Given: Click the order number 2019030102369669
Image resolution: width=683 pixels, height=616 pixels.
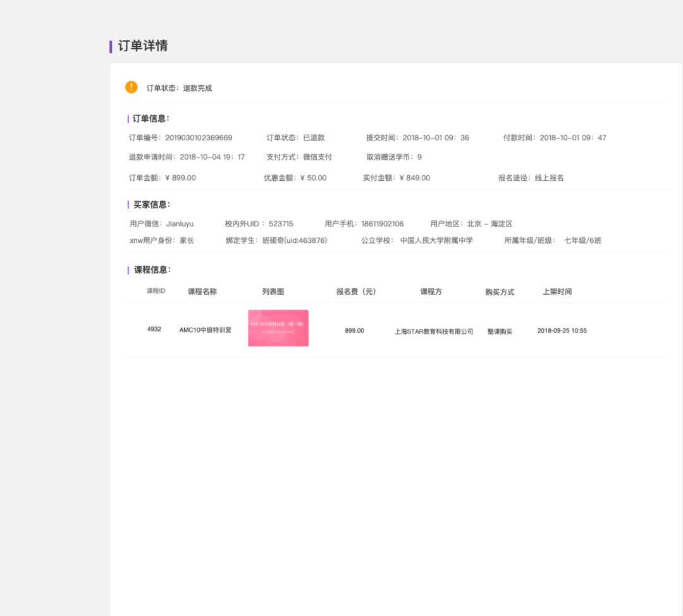Looking at the screenshot, I should tap(199, 138).
